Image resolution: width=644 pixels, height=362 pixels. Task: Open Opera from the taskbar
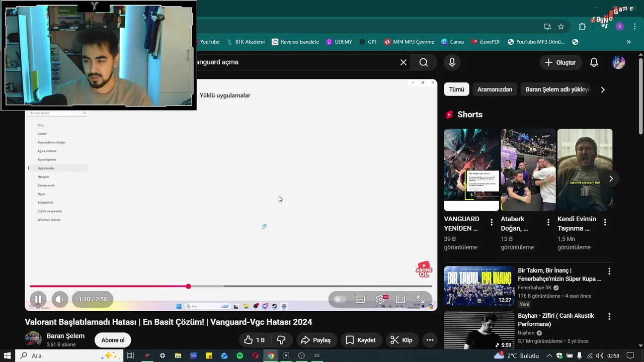(x=255, y=355)
